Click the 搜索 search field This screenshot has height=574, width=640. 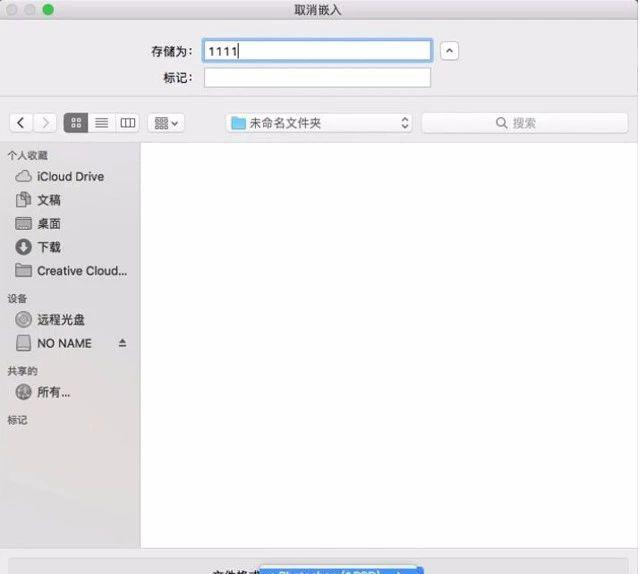point(524,123)
